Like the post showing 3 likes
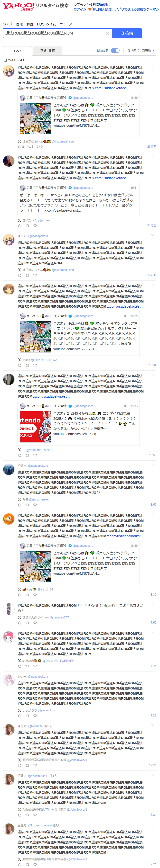This screenshot has height=868, width=160. point(39,147)
